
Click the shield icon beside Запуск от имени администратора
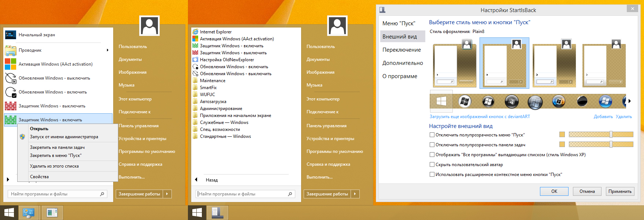point(22,137)
